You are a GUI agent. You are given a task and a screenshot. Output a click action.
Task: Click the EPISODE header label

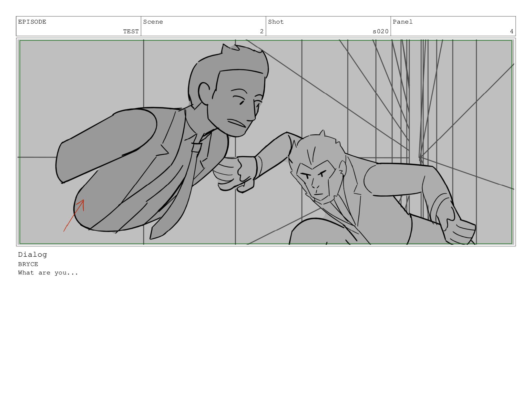32,22
